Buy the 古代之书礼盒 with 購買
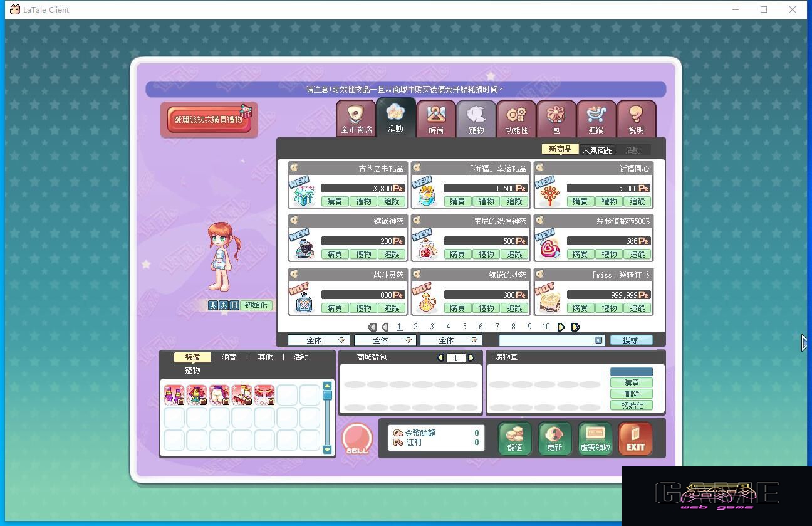This screenshot has width=812, height=526. (335, 202)
